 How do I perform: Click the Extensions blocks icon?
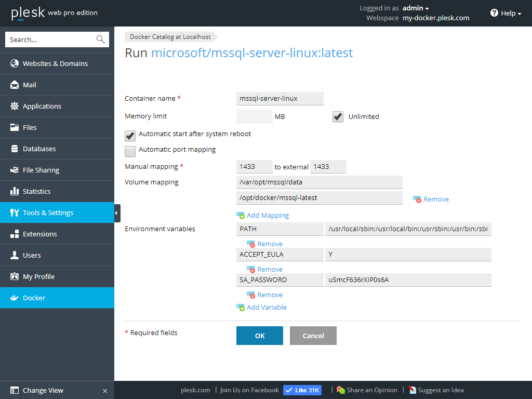[x=14, y=234]
